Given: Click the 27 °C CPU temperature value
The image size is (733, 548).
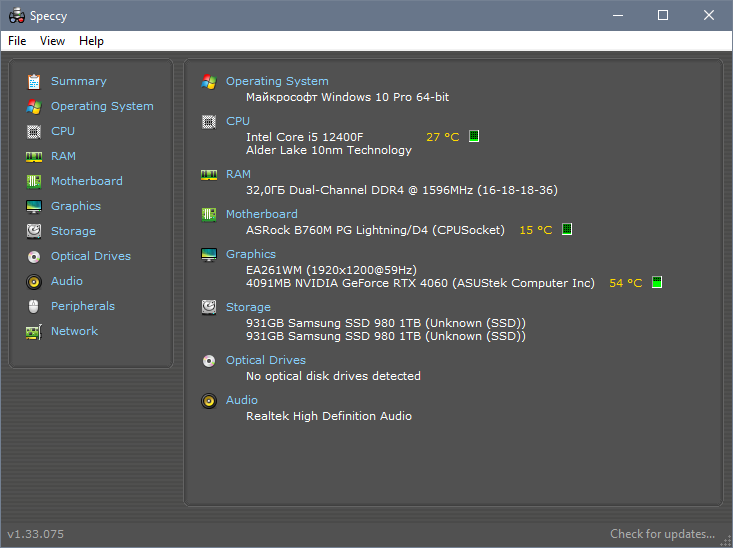Looking at the screenshot, I should [x=442, y=137].
